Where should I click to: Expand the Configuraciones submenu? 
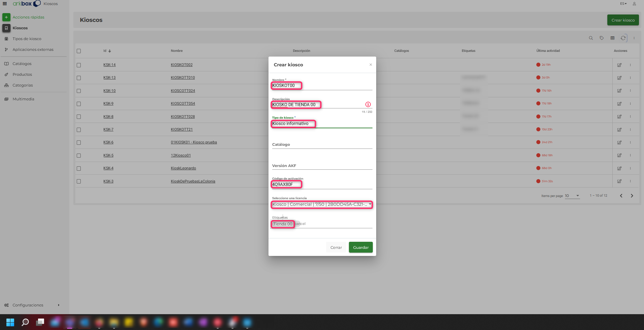pos(59,305)
